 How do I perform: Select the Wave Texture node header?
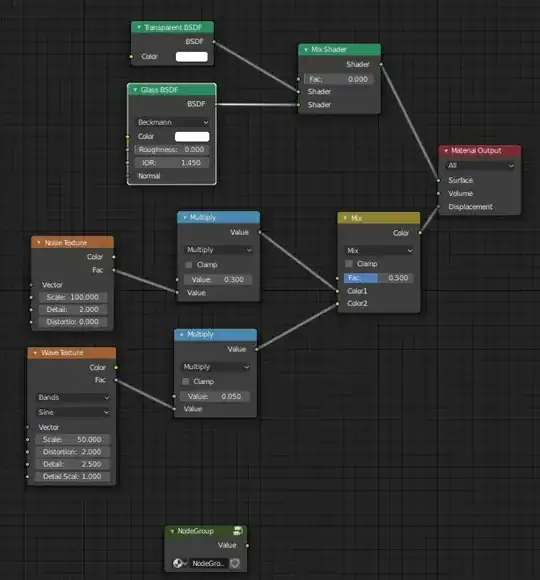tap(72, 353)
